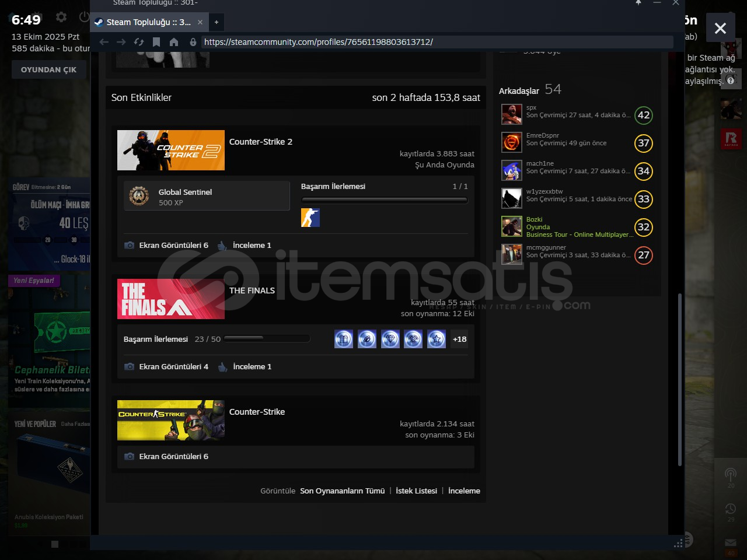Click the lock icon beside the URL
The height and width of the screenshot is (560, 747).
coord(193,42)
